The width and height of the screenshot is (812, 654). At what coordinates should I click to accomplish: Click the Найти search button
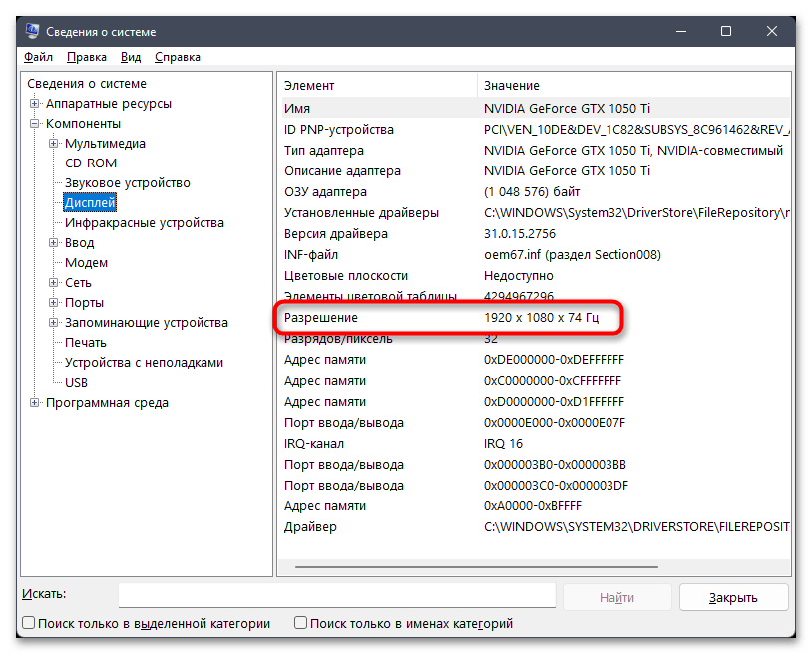[x=616, y=597]
